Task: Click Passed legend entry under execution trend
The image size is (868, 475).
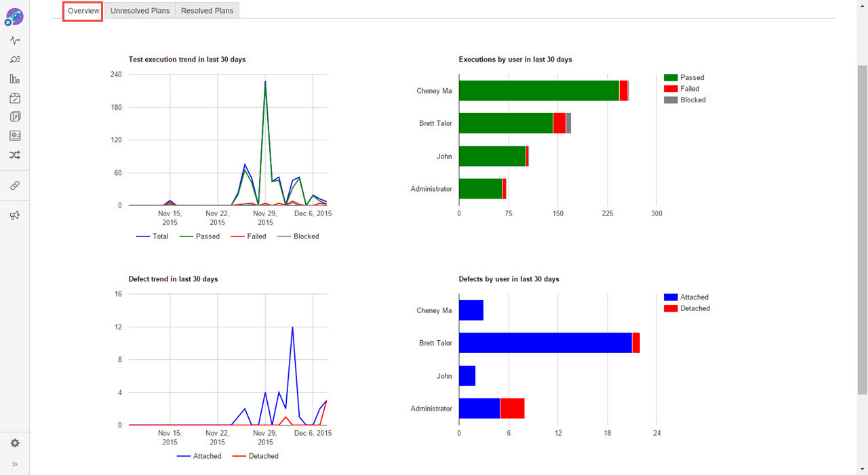Action: coord(199,236)
